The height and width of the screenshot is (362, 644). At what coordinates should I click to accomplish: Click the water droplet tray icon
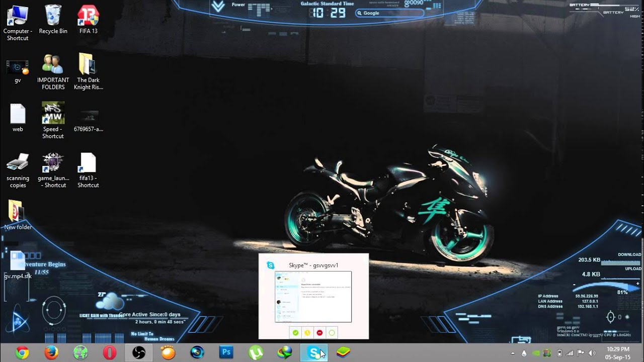(524, 353)
